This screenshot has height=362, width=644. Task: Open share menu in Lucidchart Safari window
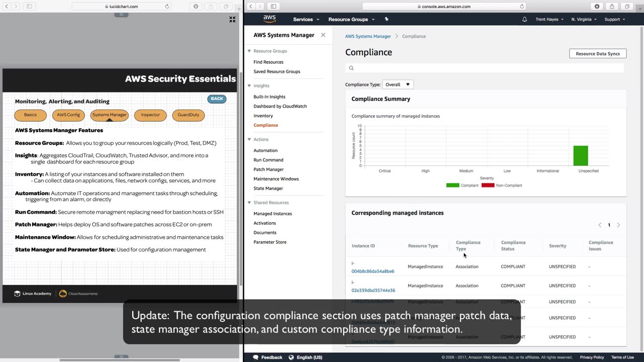coord(211,7)
